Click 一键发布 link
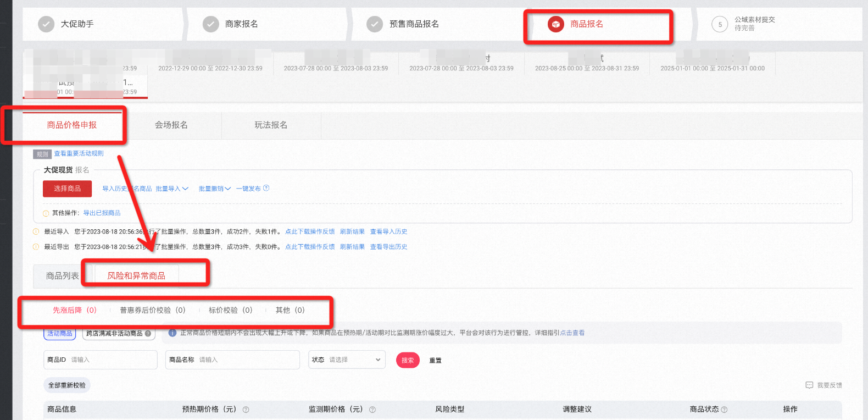The height and width of the screenshot is (420, 868). point(248,189)
